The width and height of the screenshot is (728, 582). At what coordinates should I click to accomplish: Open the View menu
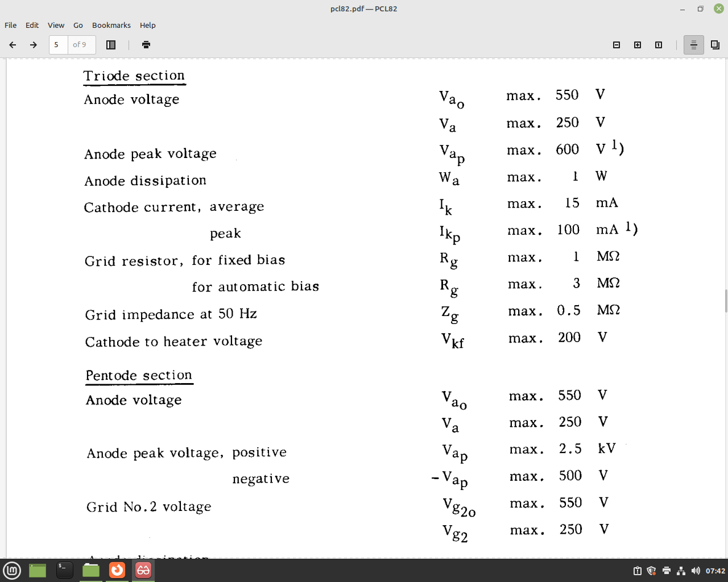coord(56,25)
